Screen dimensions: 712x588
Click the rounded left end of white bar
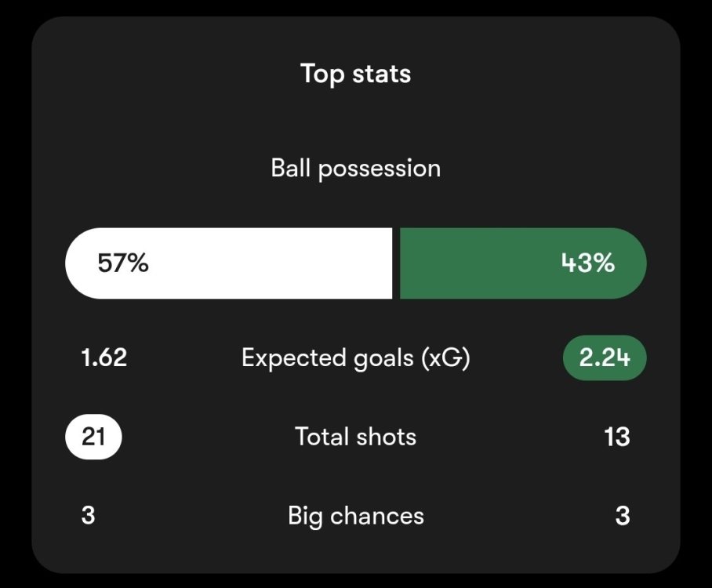[x=76, y=263]
